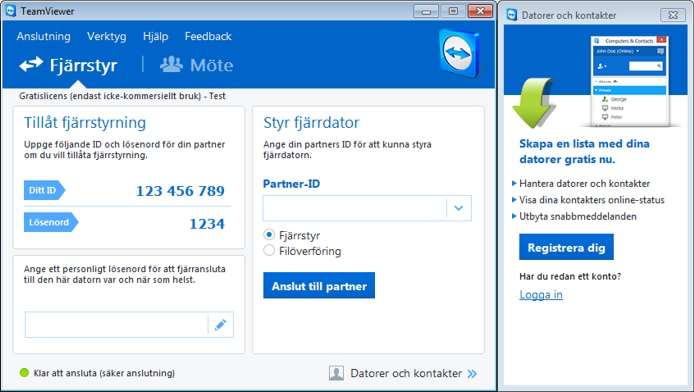Click the Möte people icon

(171, 65)
